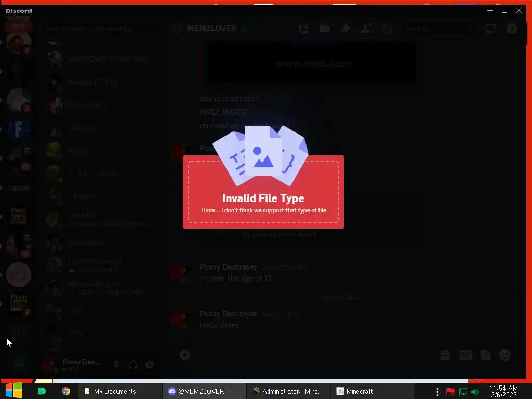Deafen using the headphones icon
Image resolution: width=532 pixels, height=399 pixels.
click(132, 365)
